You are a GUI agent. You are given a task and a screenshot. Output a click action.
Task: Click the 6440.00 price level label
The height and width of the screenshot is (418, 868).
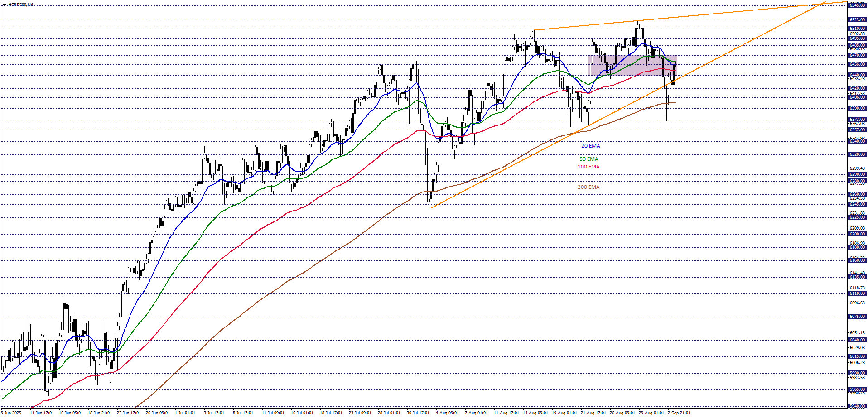click(857, 75)
